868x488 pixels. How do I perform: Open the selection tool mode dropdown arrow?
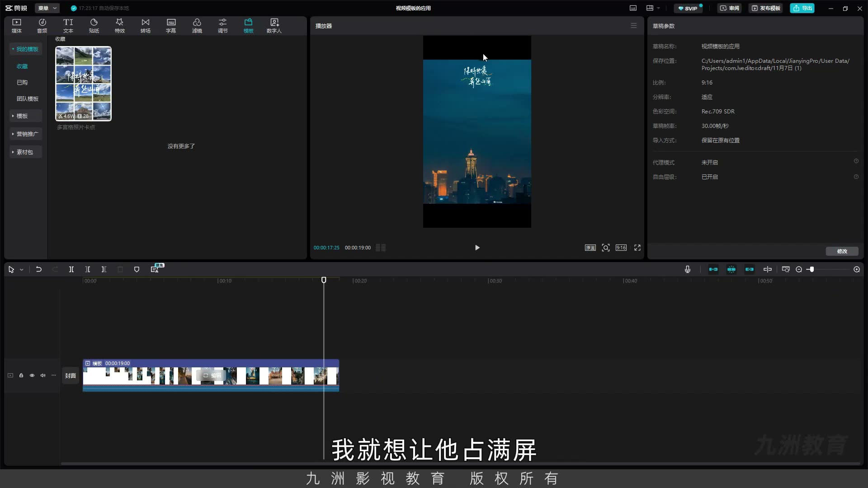point(21,270)
